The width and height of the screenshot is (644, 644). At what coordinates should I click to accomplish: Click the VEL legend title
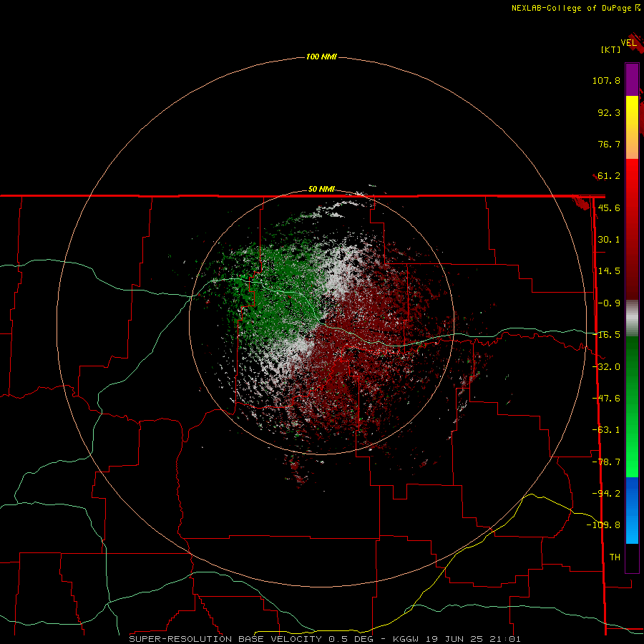(629, 43)
